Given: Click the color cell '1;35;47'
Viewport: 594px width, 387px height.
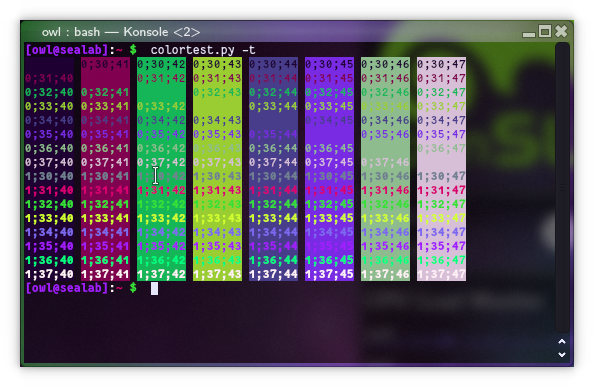Looking at the screenshot, I should point(441,247).
